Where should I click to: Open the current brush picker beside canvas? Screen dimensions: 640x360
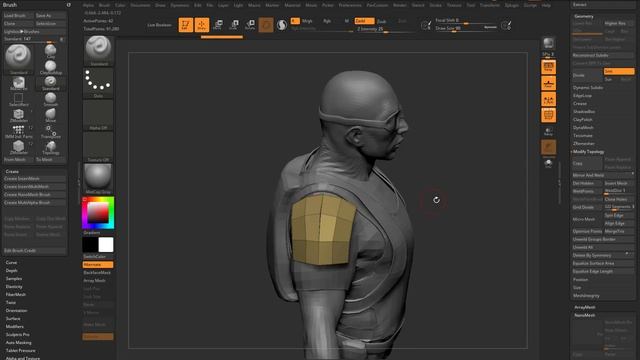pyautogui.click(x=98, y=51)
